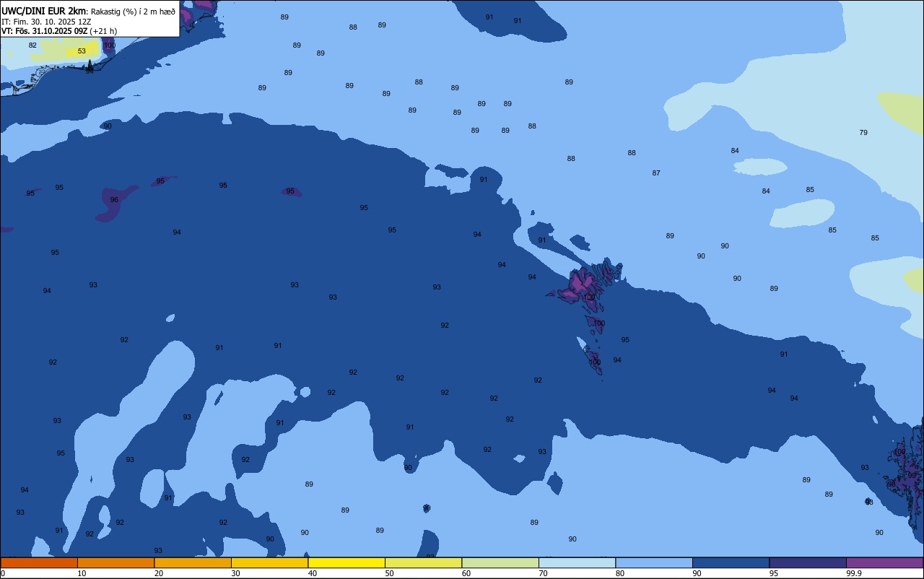The image size is (924, 579).
Task: Pick the navy 95–99.9 legend swatch
Action: [x=808, y=562]
